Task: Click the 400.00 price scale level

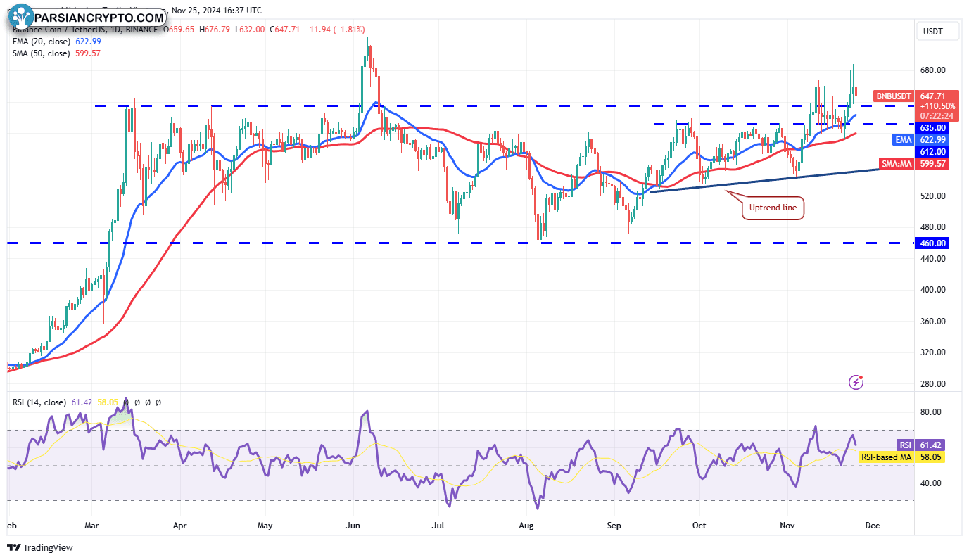Action: pos(932,290)
